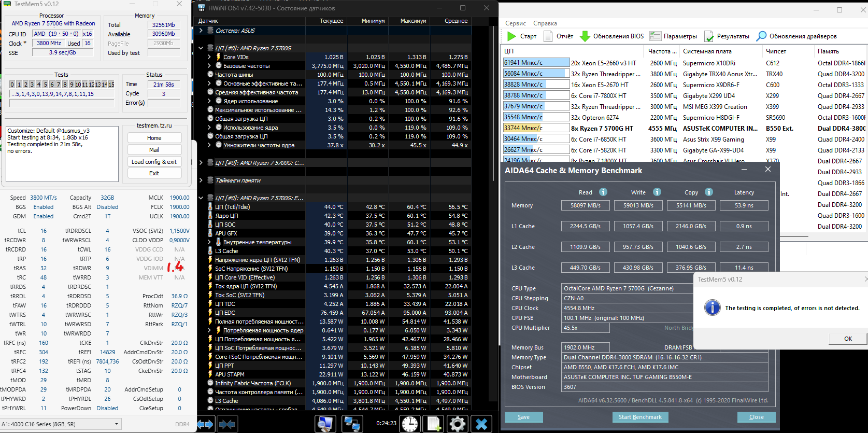Open Обновления драйверов in AIDA64 toolbar
868x433 pixels.
797,36
